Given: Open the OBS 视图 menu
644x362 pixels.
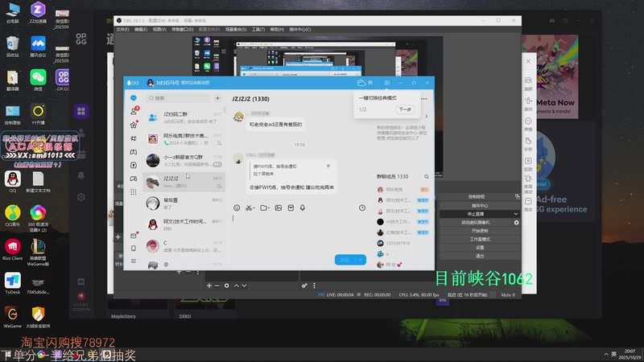Looking at the screenshot, I should [159, 30].
